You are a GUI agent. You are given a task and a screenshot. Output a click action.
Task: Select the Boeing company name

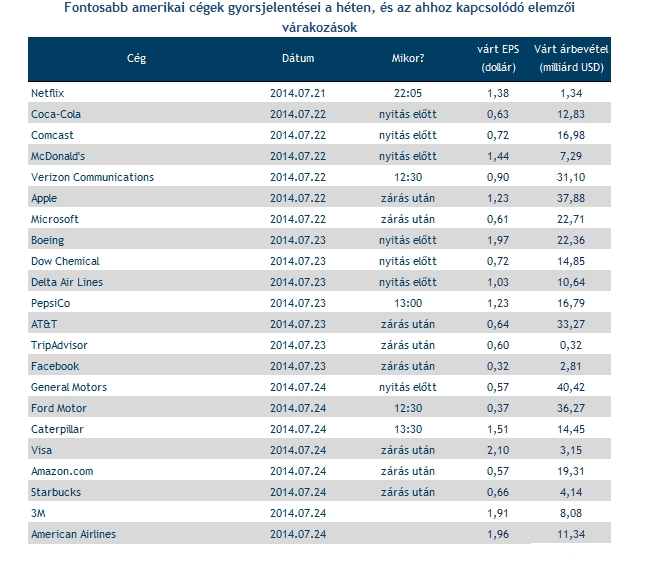pos(48,240)
